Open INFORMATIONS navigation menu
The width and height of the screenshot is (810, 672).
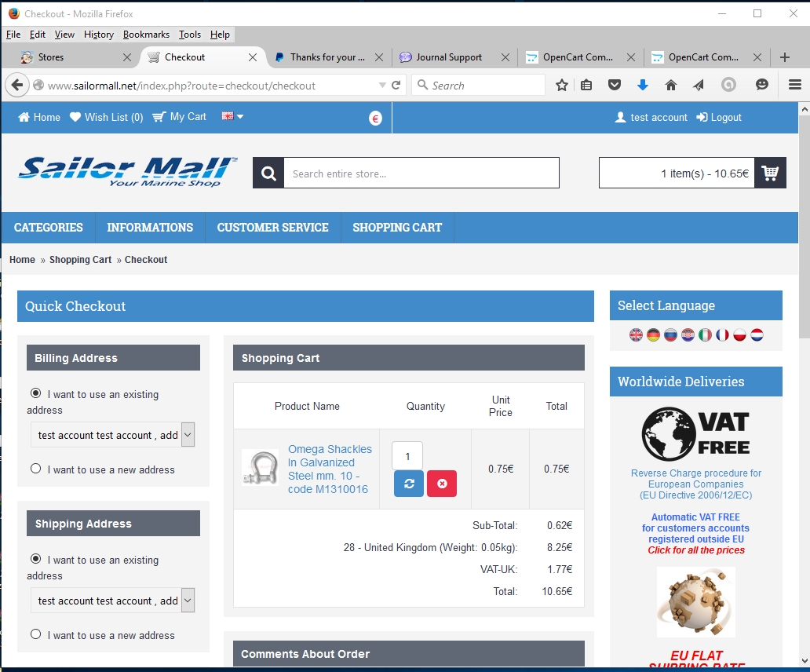150,228
